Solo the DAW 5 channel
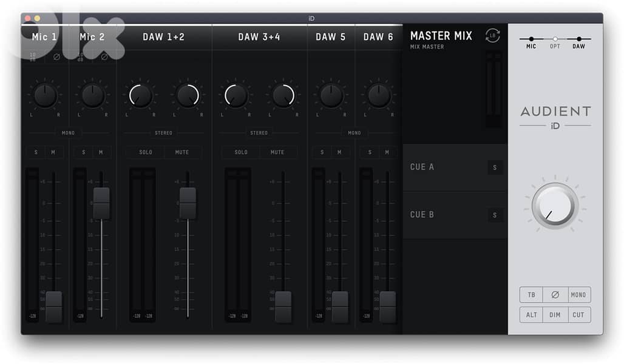Screen dimensions: 624x364 pos(322,152)
